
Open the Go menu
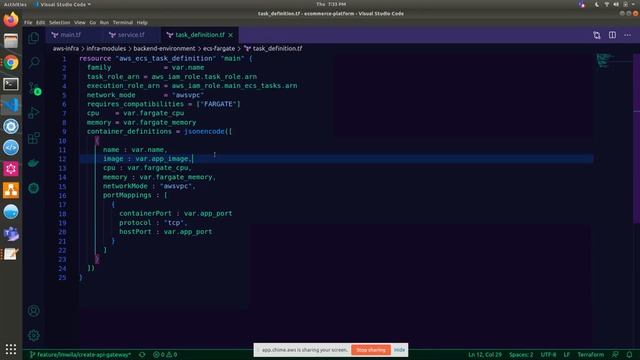tap(93, 22)
